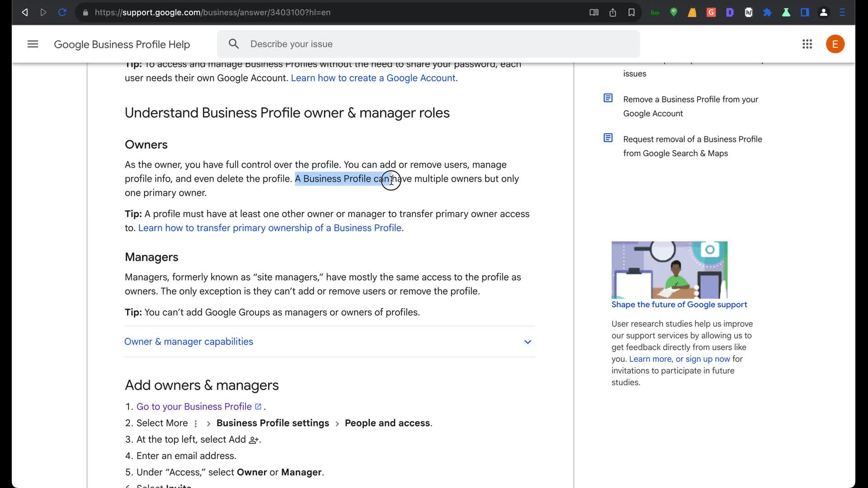Image resolution: width=868 pixels, height=488 pixels.
Task: Open the main hamburger menu
Action: point(33,44)
